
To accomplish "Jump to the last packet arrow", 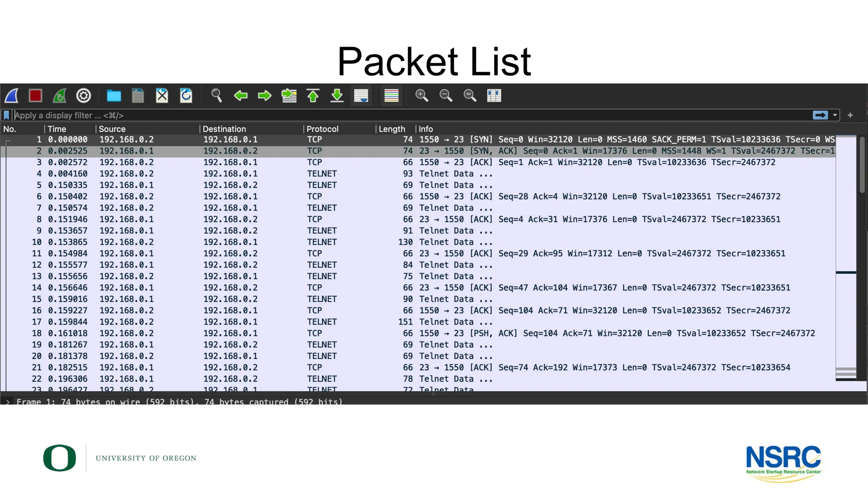I will [x=337, y=96].
